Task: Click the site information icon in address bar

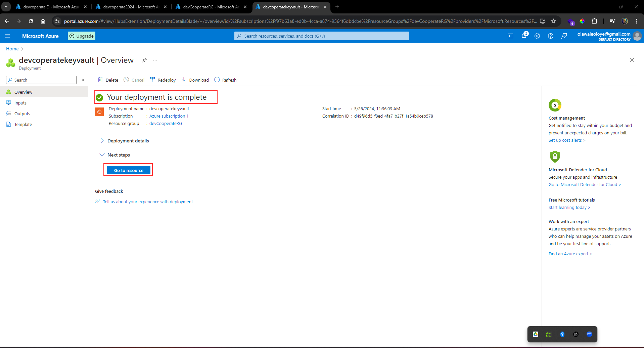Action: [x=57, y=21]
